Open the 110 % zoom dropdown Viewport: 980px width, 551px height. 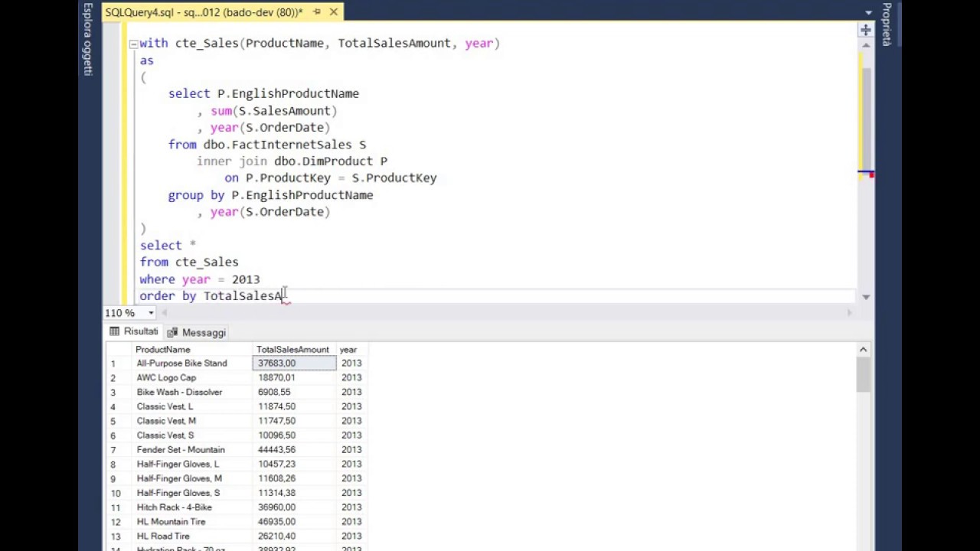click(151, 313)
